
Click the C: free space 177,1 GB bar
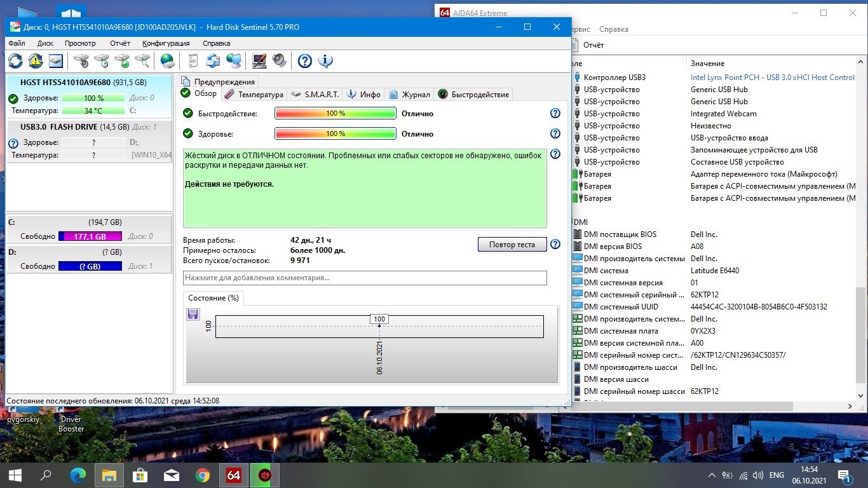click(x=90, y=236)
